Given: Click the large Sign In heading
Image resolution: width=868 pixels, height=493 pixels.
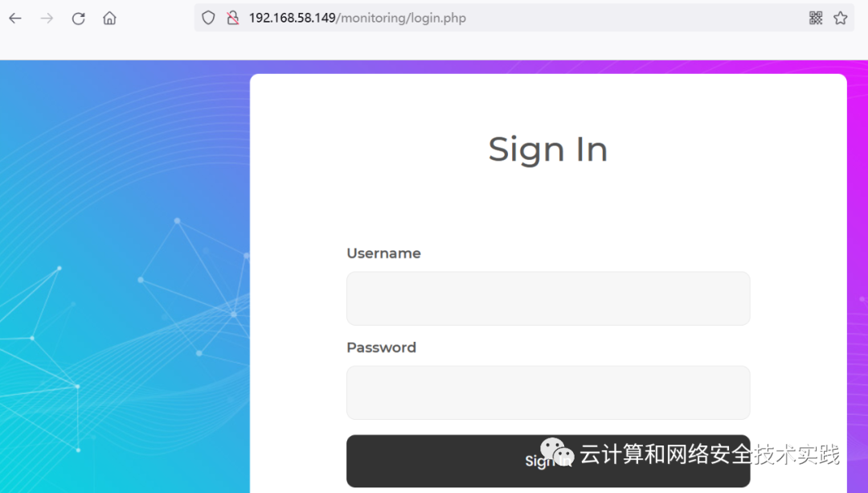Looking at the screenshot, I should point(548,150).
